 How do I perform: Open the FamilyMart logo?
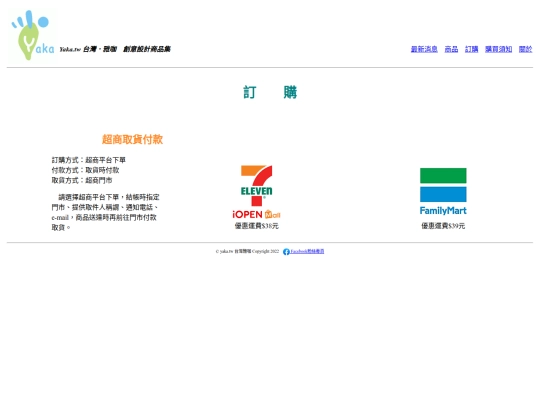click(443, 191)
